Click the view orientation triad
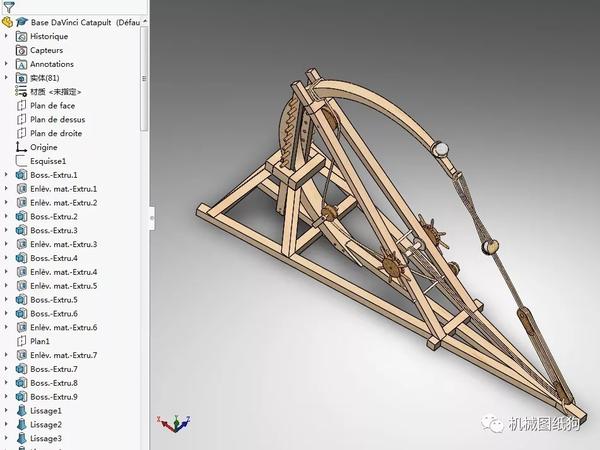The image size is (600, 450). tap(174, 423)
